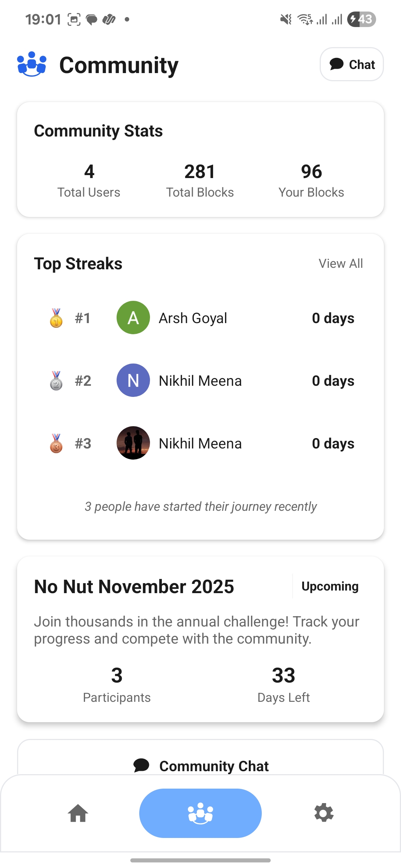Tap the Community people icon in header
The width and height of the screenshot is (401, 868).
tap(32, 64)
